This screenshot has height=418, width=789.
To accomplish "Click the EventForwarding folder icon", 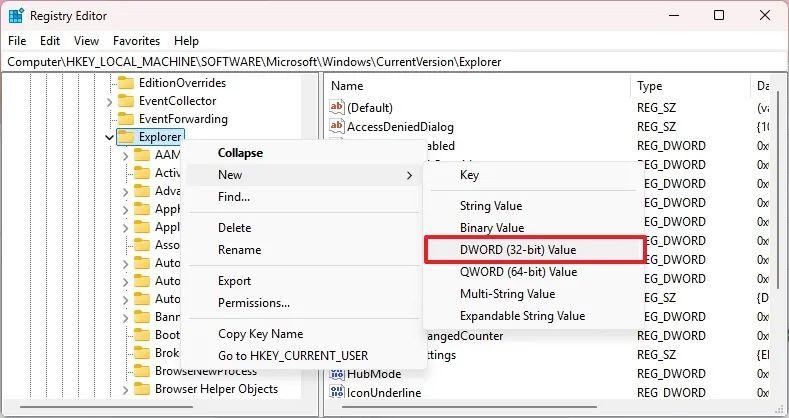I will pos(126,119).
